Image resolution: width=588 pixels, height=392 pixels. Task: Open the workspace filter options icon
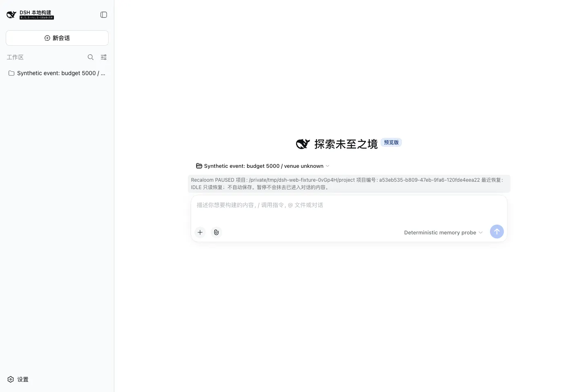click(104, 57)
